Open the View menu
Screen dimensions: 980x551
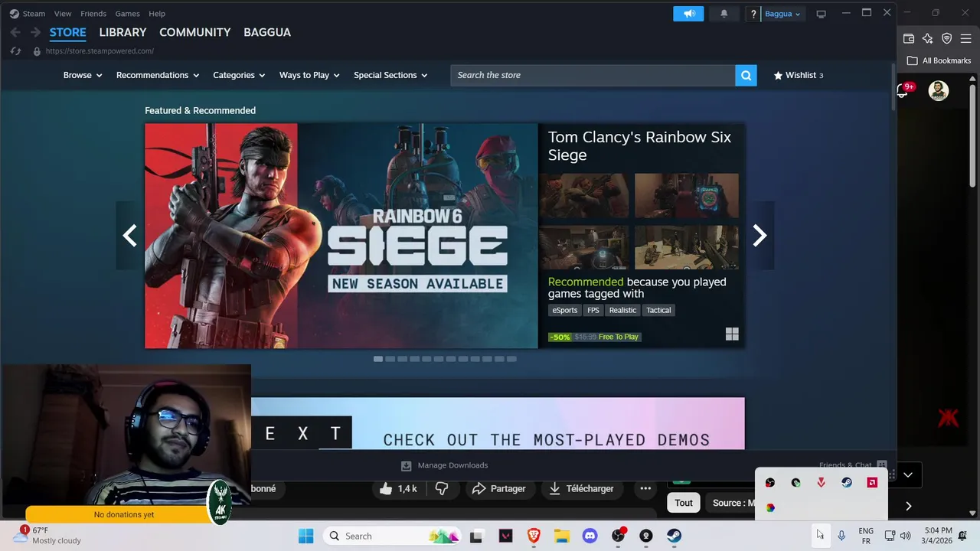click(x=63, y=14)
